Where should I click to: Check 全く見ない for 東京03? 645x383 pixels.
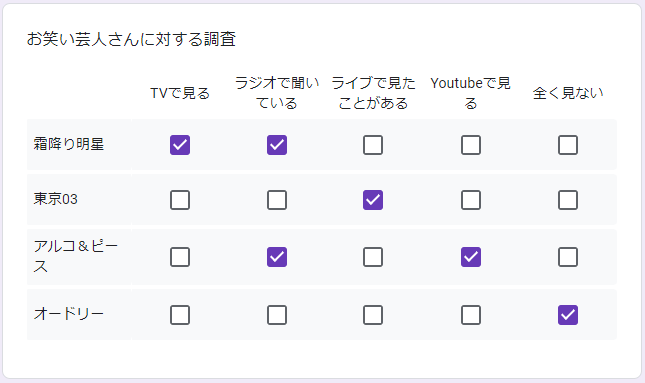(x=568, y=200)
